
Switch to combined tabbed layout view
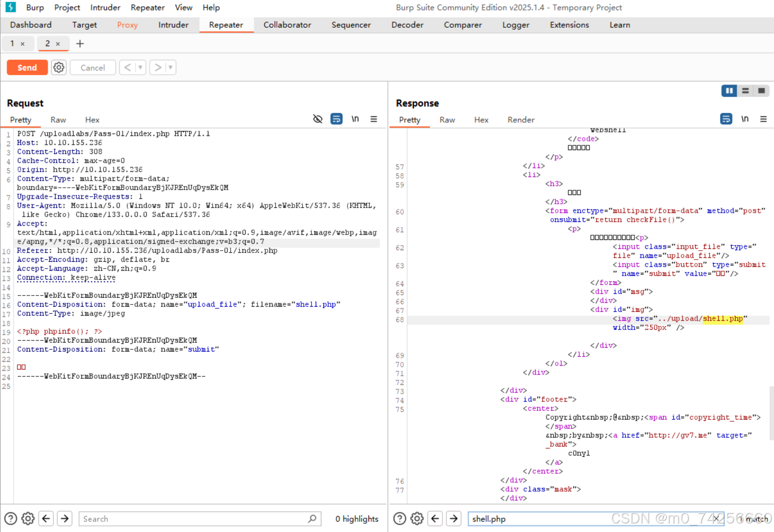tap(761, 91)
